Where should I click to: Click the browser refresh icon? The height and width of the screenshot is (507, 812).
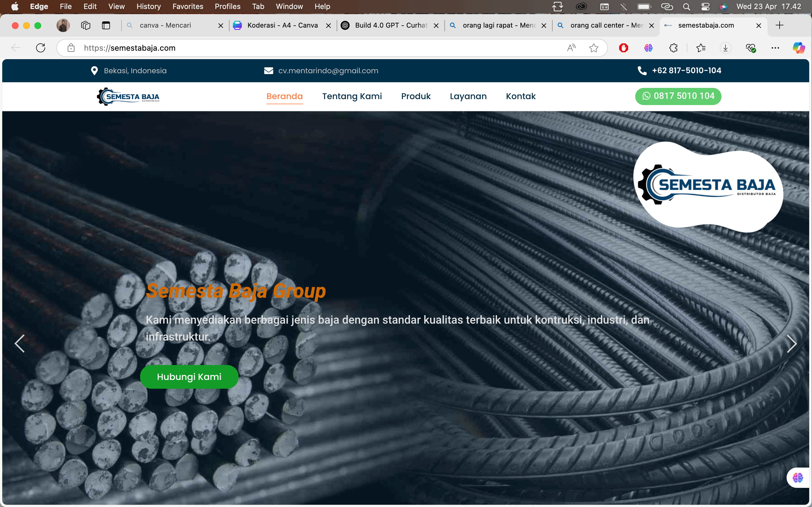[x=41, y=48]
